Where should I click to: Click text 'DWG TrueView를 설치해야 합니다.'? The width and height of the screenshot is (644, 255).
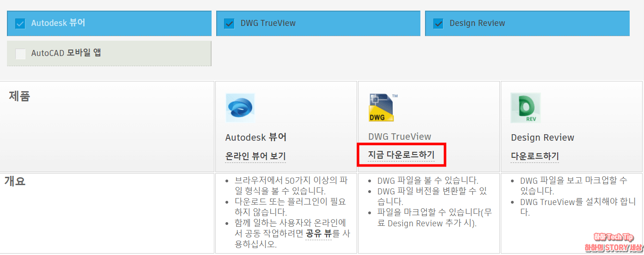point(578,207)
